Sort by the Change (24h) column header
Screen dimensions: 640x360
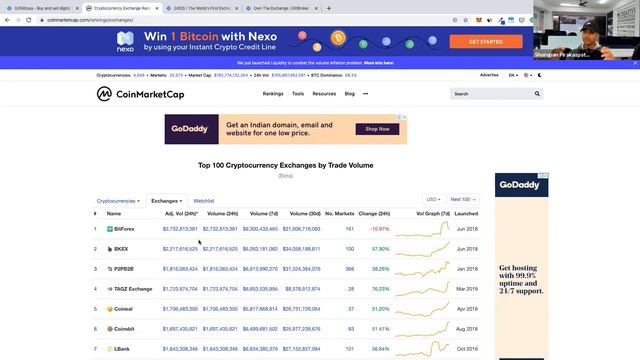coord(374,213)
